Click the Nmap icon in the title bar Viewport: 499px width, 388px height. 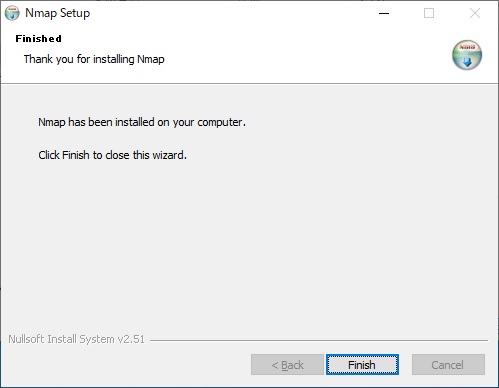coord(12,13)
